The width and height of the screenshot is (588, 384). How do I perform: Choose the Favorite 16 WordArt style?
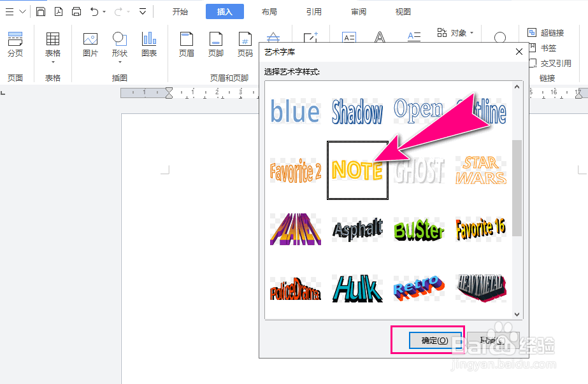pyautogui.click(x=481, y=229)
